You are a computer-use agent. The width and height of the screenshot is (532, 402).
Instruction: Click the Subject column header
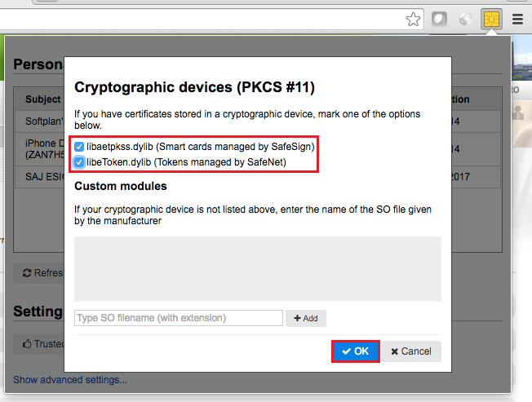click(42, 99)
